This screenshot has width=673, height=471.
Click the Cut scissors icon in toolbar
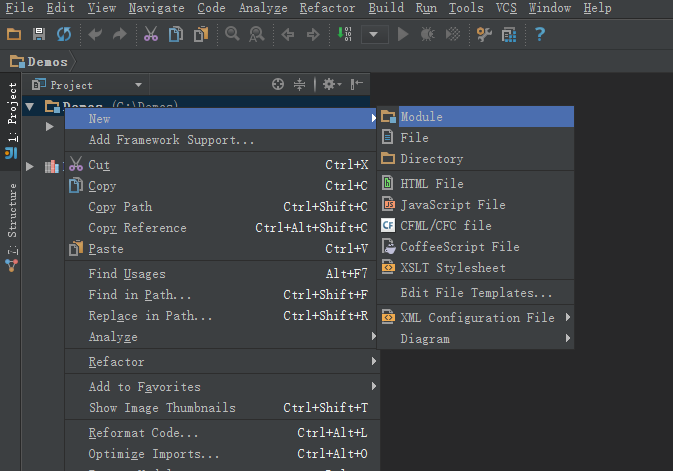[151, 34]
